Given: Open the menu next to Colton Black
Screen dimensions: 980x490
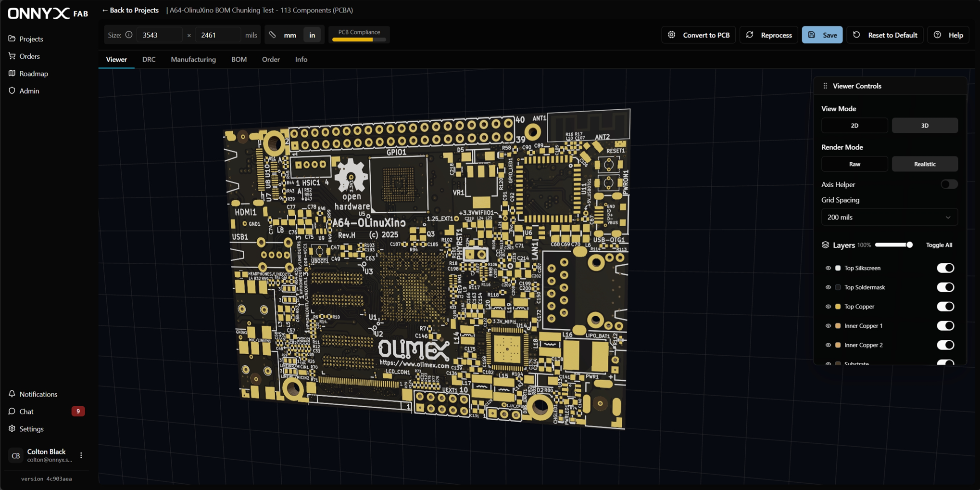Looking at the screenshot, I should tap(82, 455).
